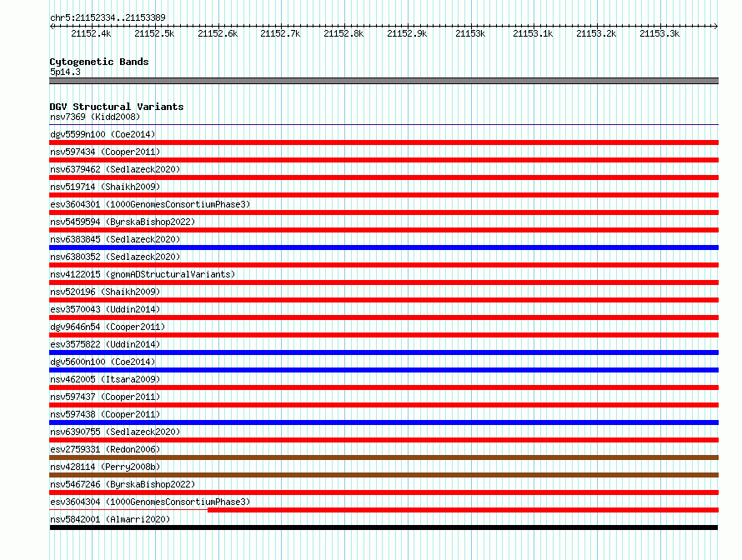
Task: Click the black bar under nsv5842001
Action: point(384,527)
